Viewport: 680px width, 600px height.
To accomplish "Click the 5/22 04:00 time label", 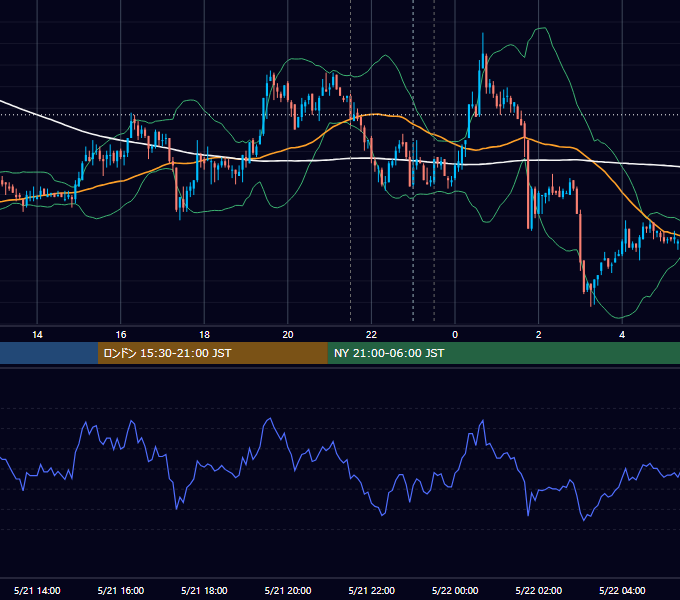I will tap(622, 590).
